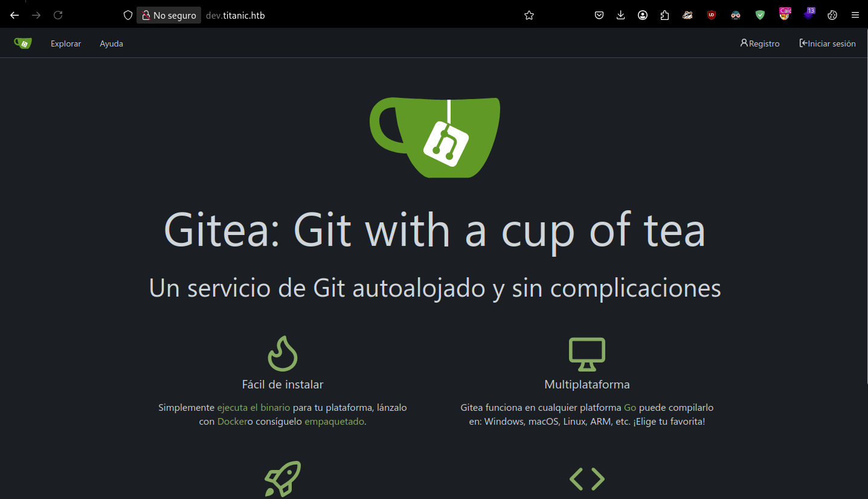Image resolution: width=868 pixels, height=499 pixels.
Task: Click the green Go link
Action: [630, 408]
